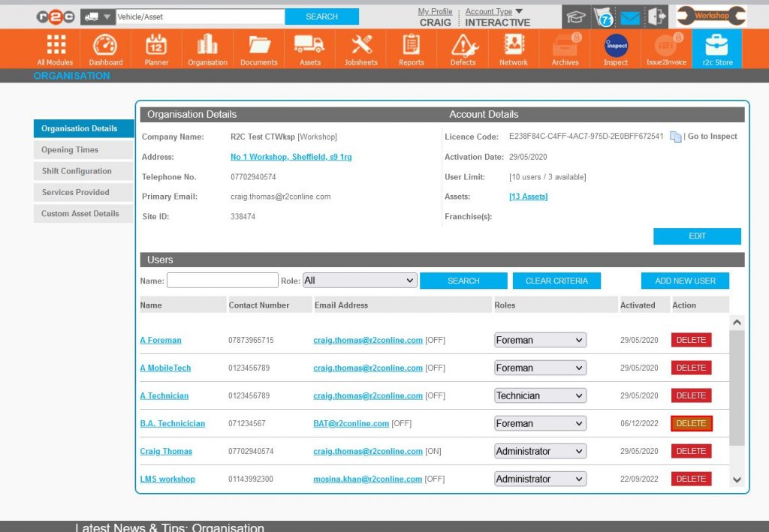Change B.A. Technicician's role dropdown
Viewport: 769px width, 532px height.
[x=539, y=423]
